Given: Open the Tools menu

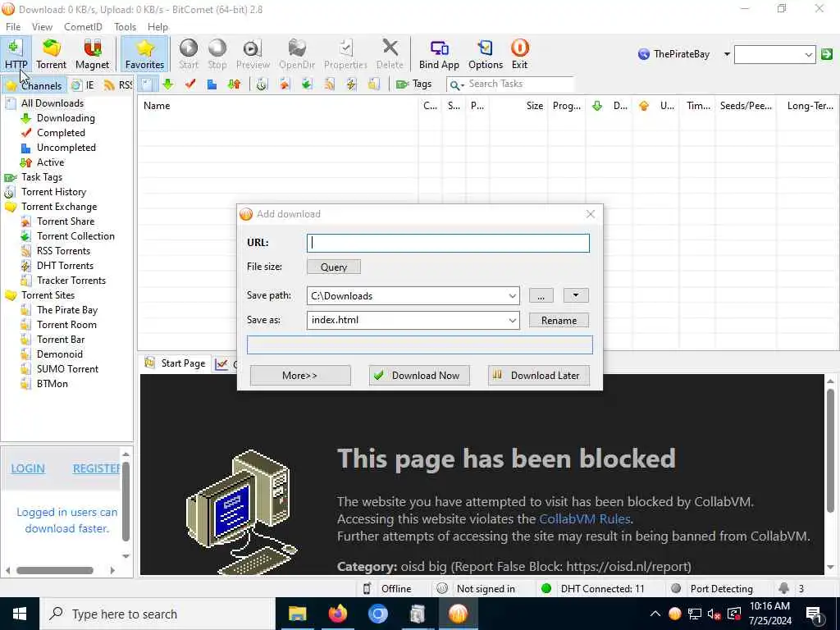Looking at the screenshot, I should 125,27.
